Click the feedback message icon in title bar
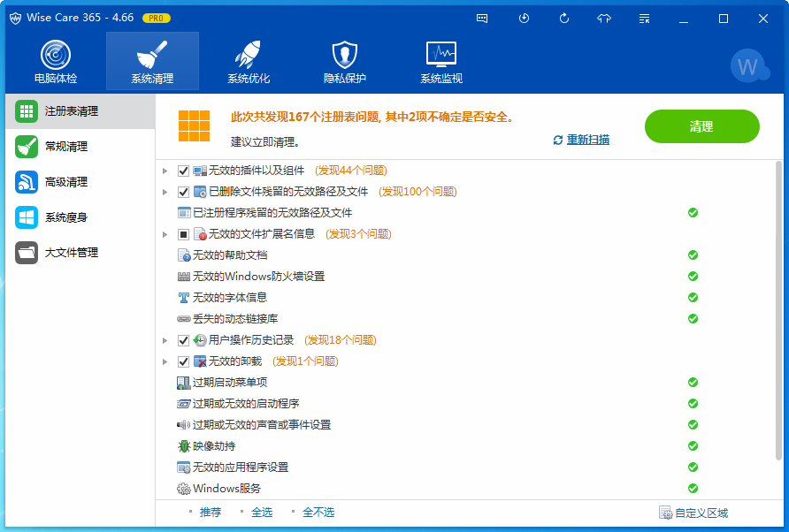Image resolution: width=789 pixels, height=532 pixels. 482,19
